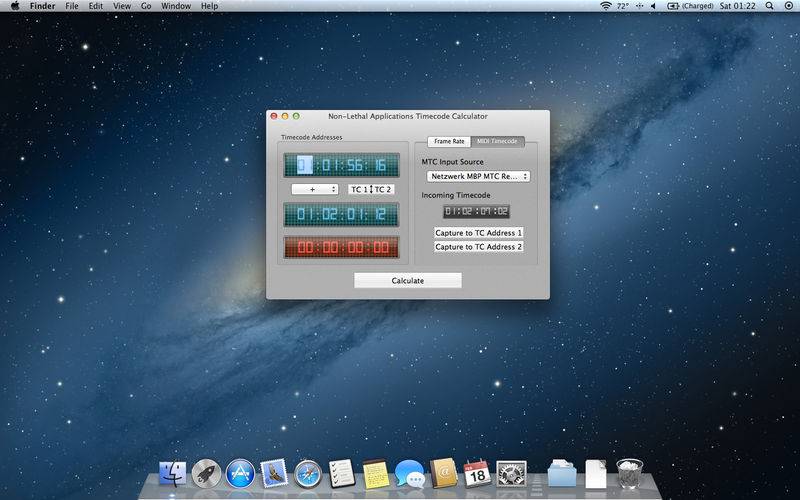Open the MTC Input Source popup menu
This screenshot has width=800, height=500.
[x=478, y=177]
